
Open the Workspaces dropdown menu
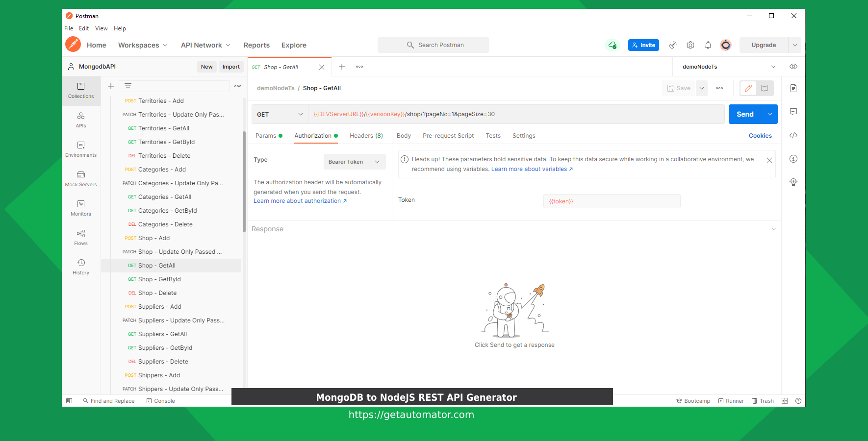(x=143, y=45)
